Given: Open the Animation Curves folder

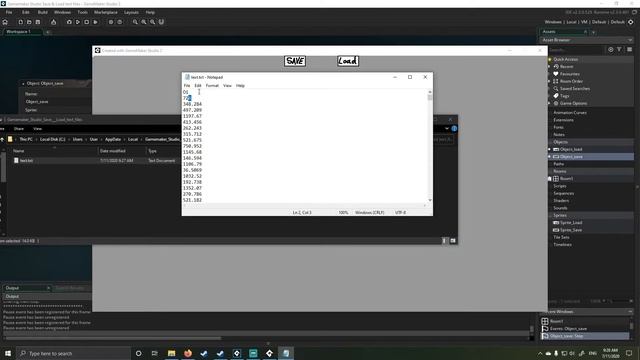Looking at the screenshot, I should pos(570,113).
